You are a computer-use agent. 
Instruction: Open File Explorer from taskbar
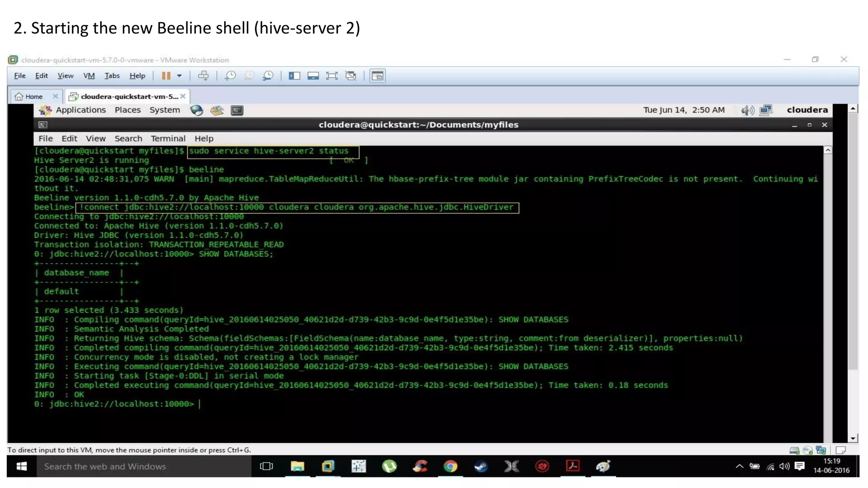(x=298, y=466)
